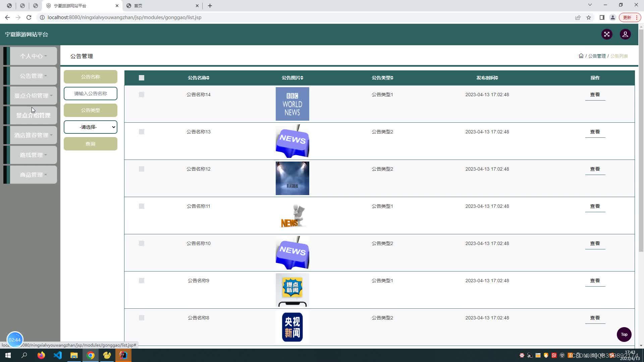Click the site information icon beside URL
Image resolution: width=644 pixels, height=362 pixels.
pos(42,17)
